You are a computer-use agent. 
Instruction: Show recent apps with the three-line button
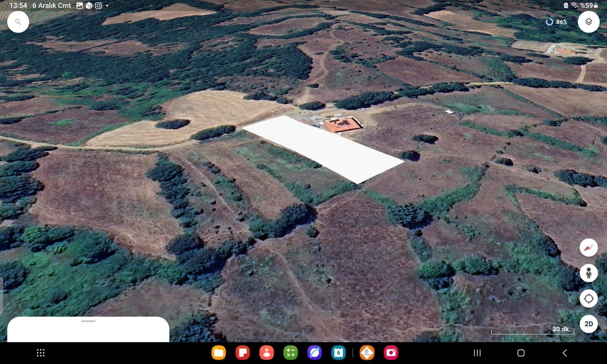click(477, 353)
